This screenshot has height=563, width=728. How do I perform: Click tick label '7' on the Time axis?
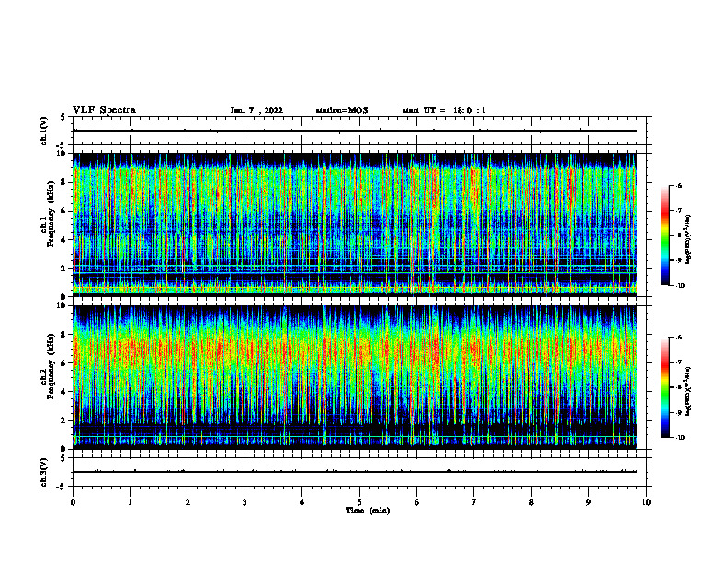[x=474, y=502]
